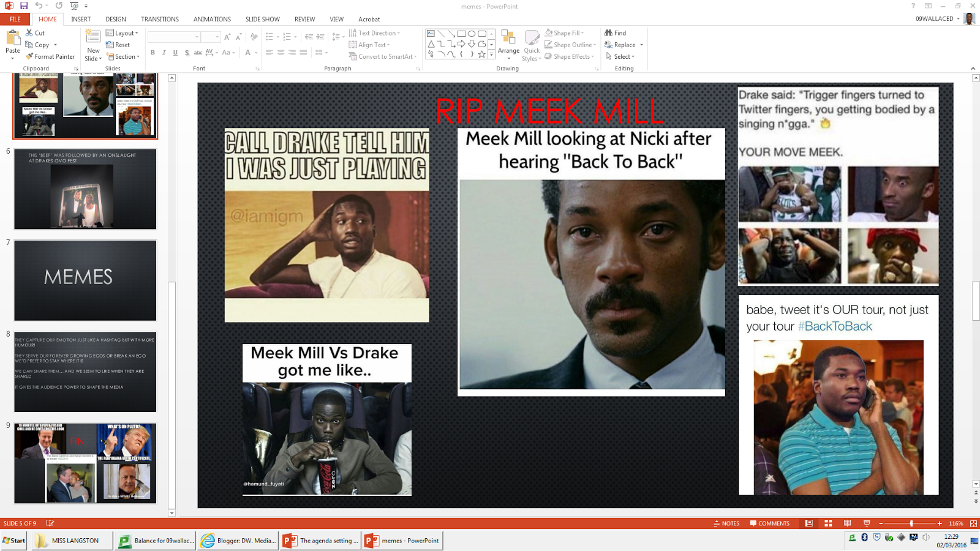Toggle Underline formatting
The image size is (980, 551).
(175, 53)
